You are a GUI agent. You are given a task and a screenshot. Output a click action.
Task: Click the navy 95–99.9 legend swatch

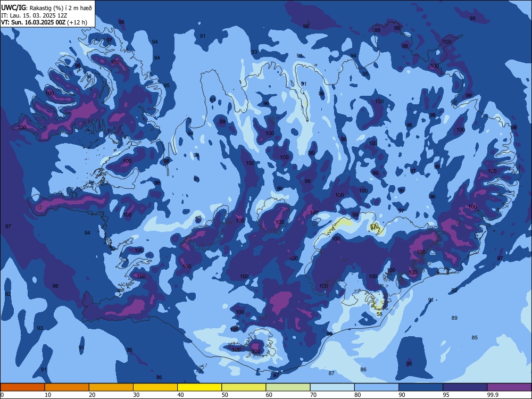coord(465,387)
